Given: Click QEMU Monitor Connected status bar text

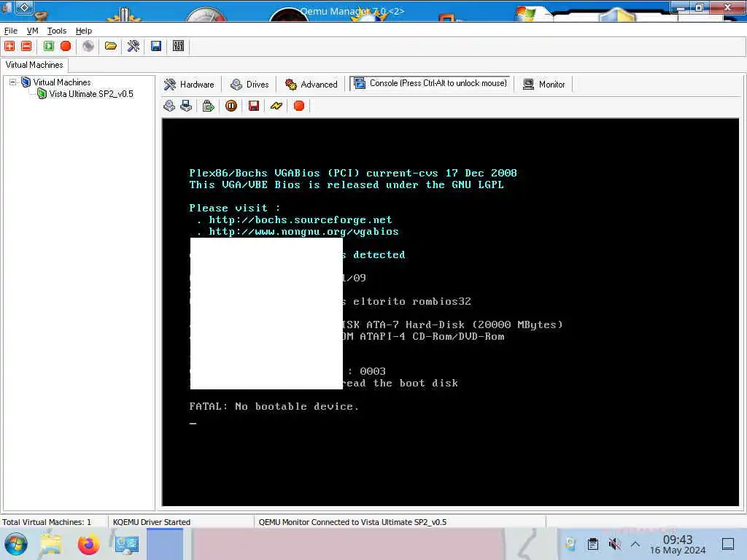Looking at the screenshot, I should coord(352,522).
